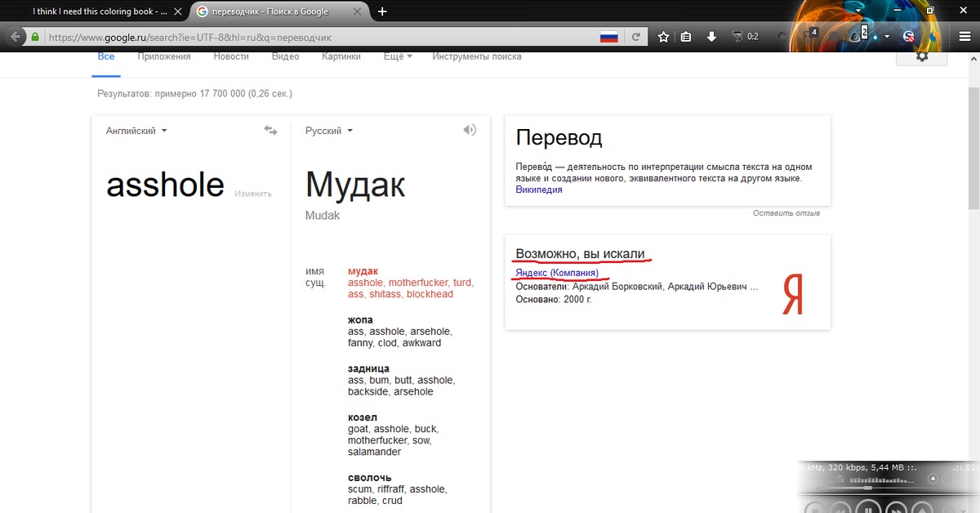
Task: Click Изменить next to asshole
Action: coord(252,194)
